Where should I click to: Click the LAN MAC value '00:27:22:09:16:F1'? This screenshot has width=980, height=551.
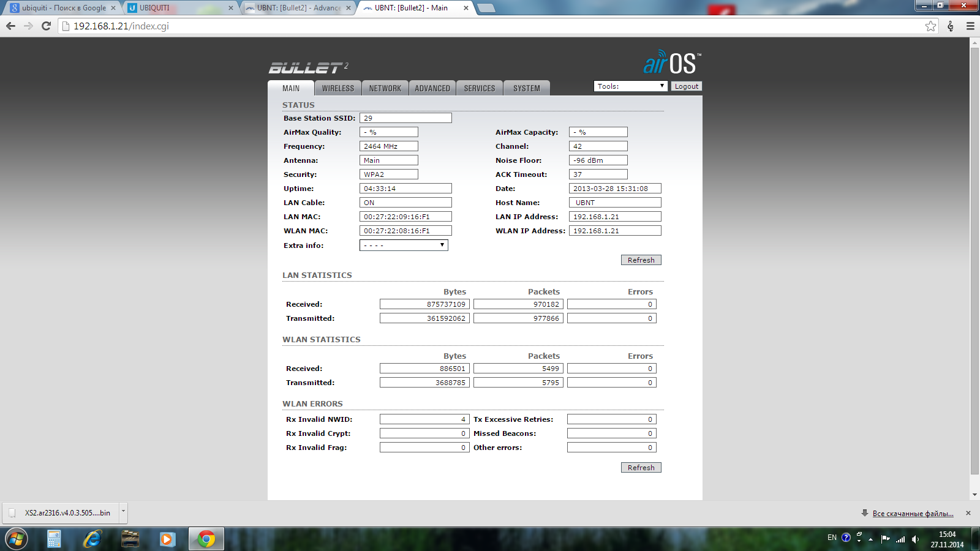pyautogui.click(x=405, y=217)
